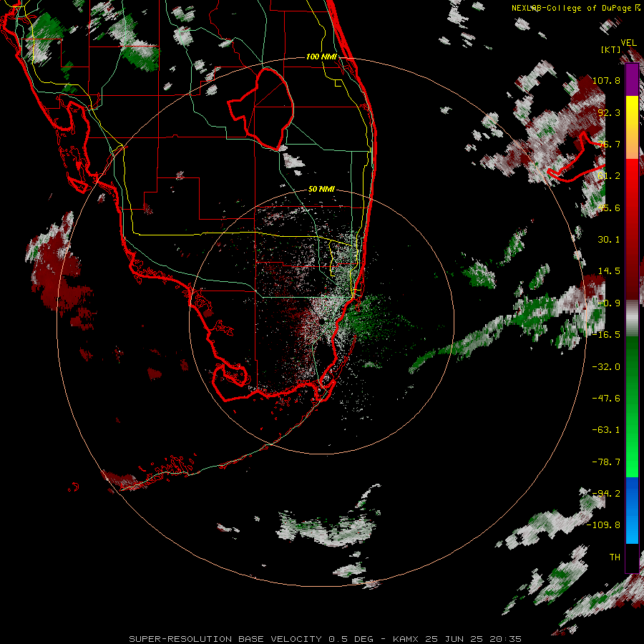Select the -0.9 velocity scale value

click(x=609, y=303)
